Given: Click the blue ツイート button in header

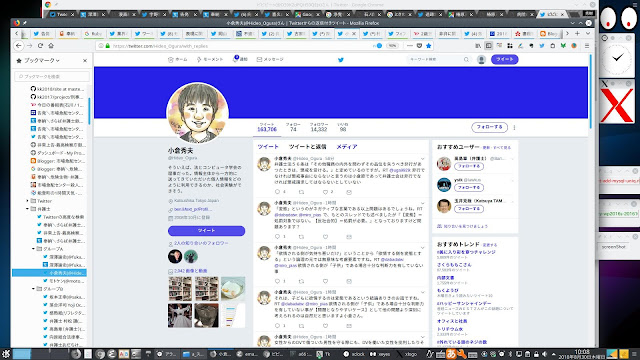Looking at the screenshot, I should point(504,59).
